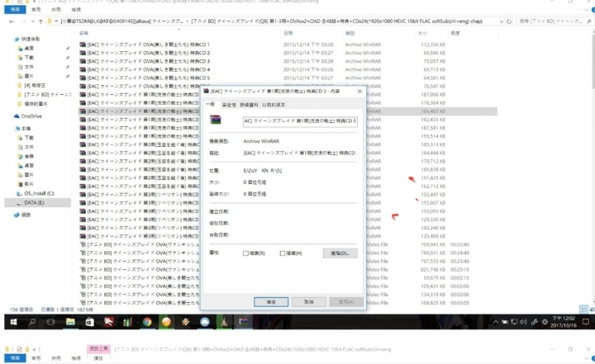Screen dimensions: 595x364
Task: Click the volume speaker tray icon
Action: point(524,322)
